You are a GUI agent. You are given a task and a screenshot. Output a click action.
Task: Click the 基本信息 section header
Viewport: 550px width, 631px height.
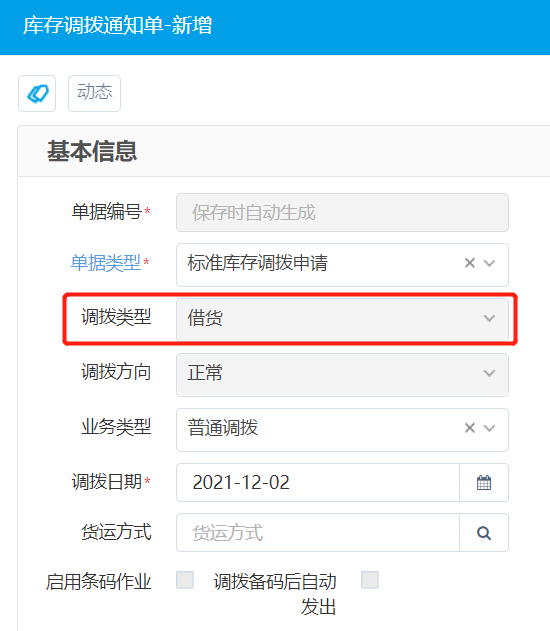pyautogui.click(x=92, y=151)
